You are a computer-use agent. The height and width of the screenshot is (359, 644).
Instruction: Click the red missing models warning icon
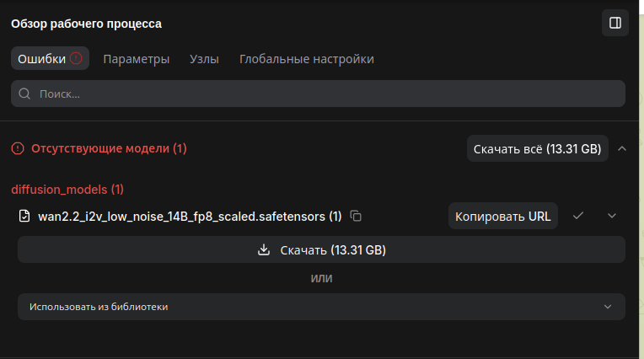click(x=18, y=148)
